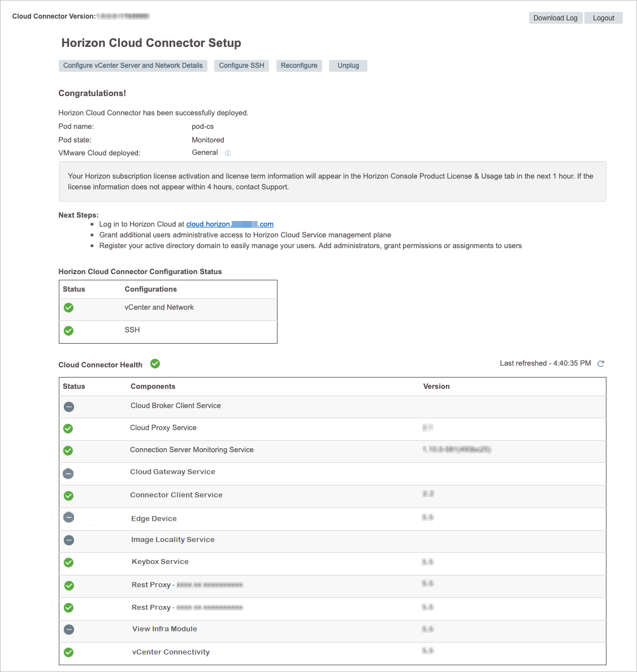Click the info icon next to General

tap(228, 153)
